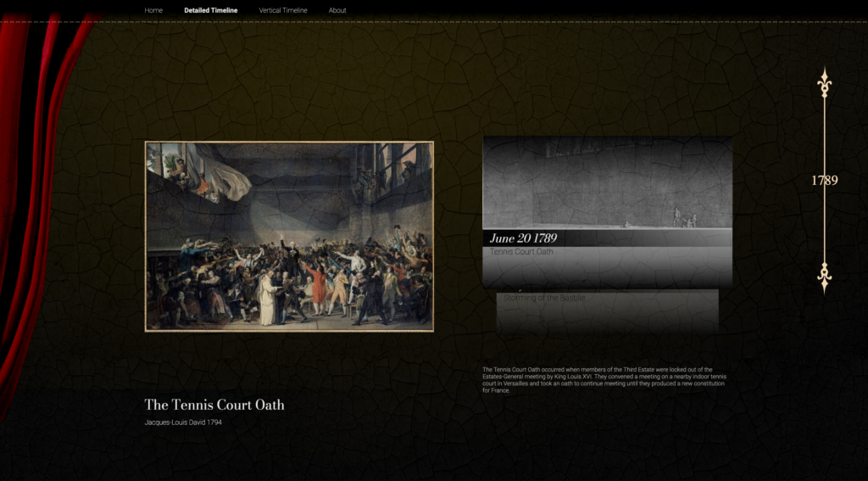
Task: Switch to the Detailed Timeline tab
Action: pyautogui.click(x=211, y=10)
